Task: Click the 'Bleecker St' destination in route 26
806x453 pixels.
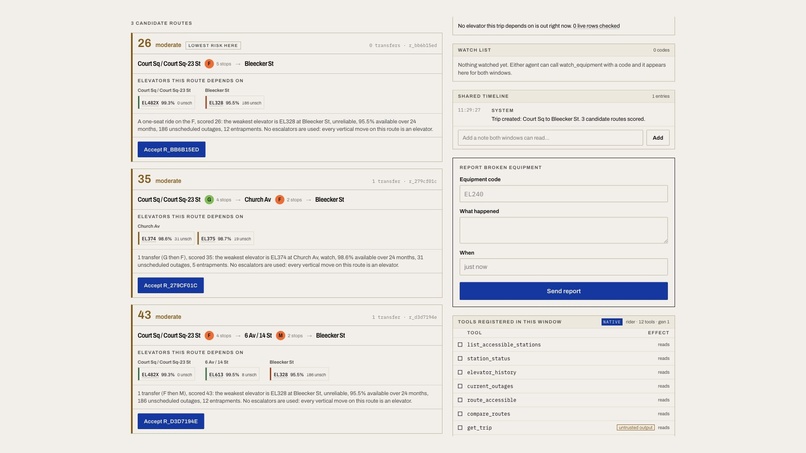Action: coord(259,64)
